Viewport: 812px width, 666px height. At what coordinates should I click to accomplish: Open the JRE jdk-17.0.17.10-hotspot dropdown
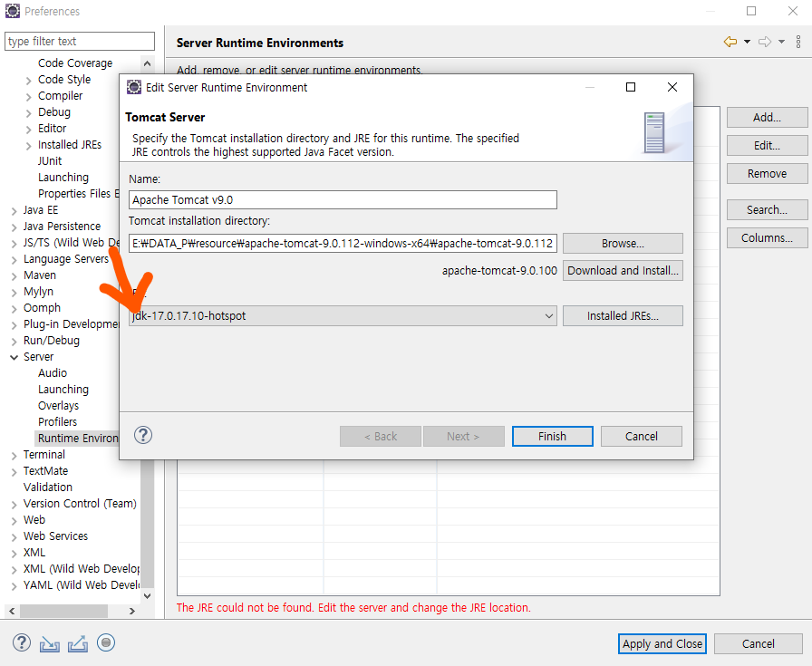click(343, 316)
